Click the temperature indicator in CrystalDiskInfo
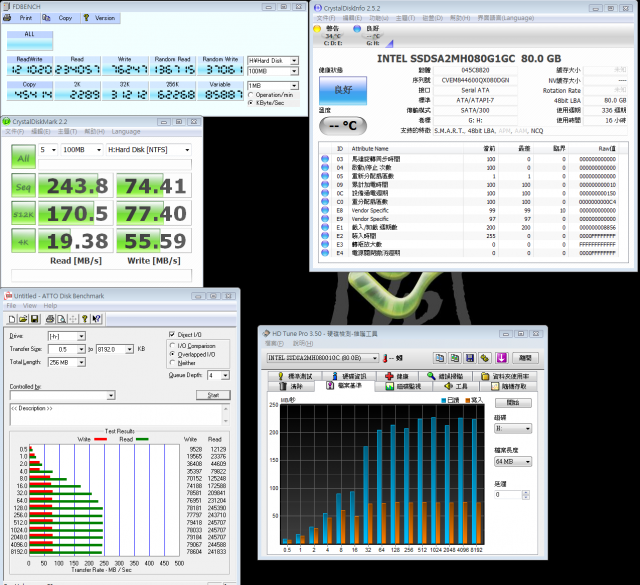 [x=343, y=125]
